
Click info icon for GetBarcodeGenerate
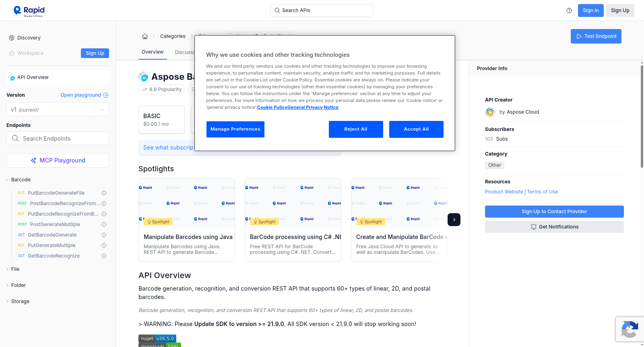tap(104, 235)
